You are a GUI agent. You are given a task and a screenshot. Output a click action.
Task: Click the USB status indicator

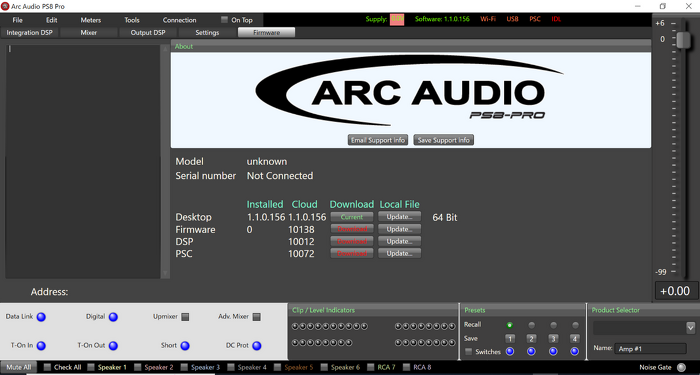coord(512,19)
